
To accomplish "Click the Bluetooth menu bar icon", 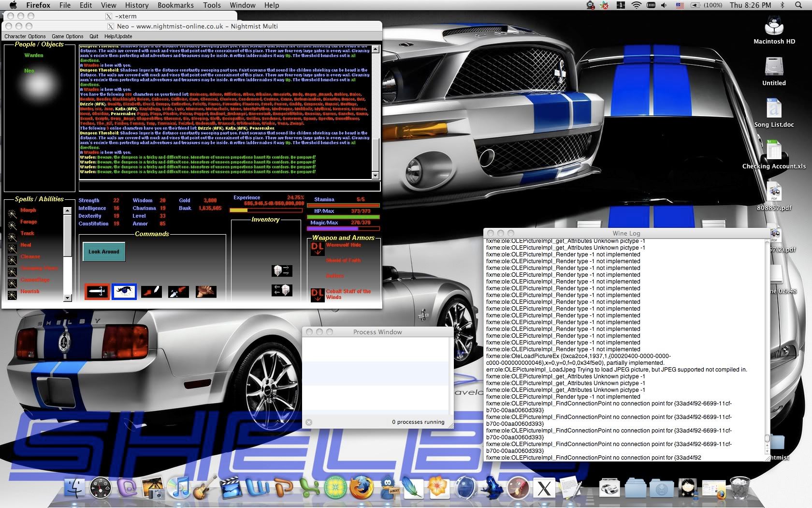I will (x=783, y=5).
